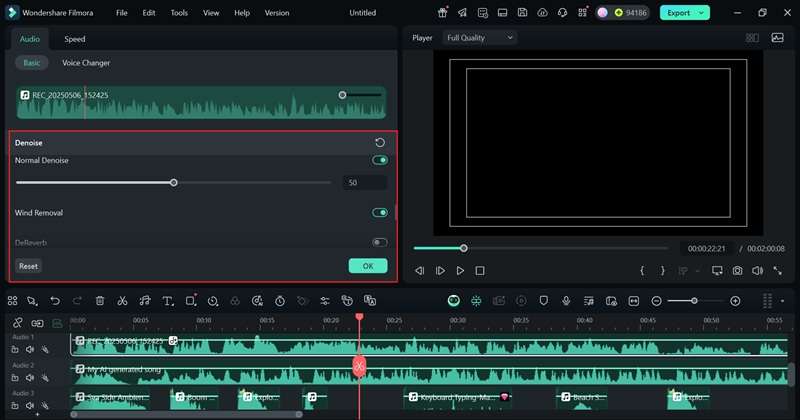
Task: Click the timeline zoom slider handle
Action: (x=694, y=301)
